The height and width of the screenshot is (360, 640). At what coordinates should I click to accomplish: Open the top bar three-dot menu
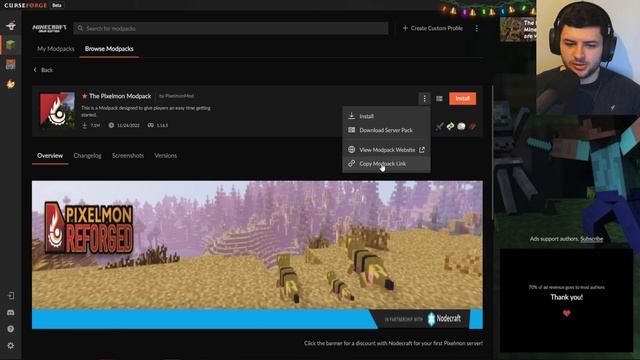[x=476, y=28]
